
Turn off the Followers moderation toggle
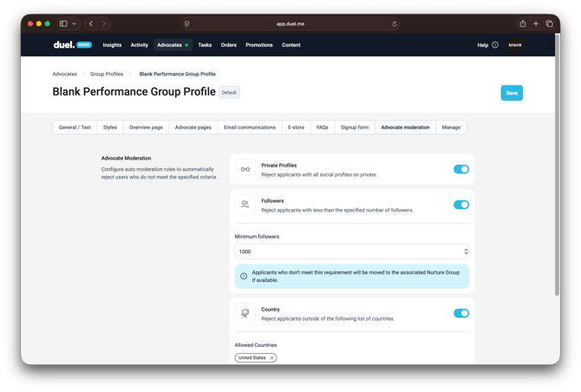click(x=461, y=205)
